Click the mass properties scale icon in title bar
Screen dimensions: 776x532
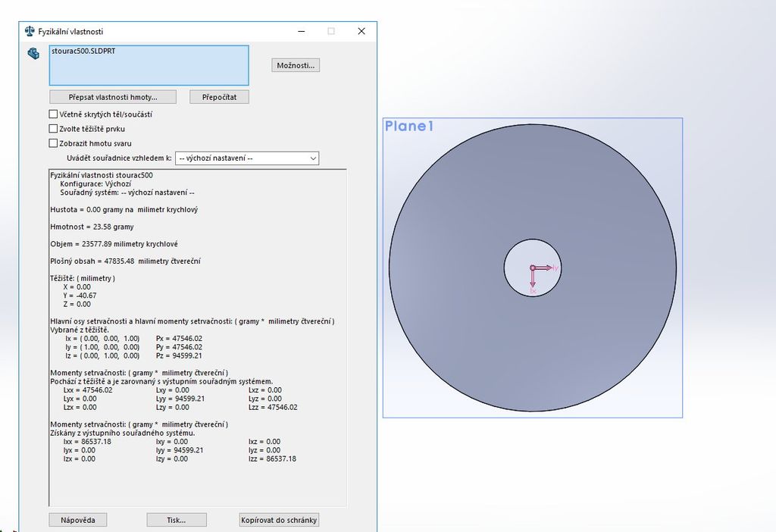click(30, 31)
